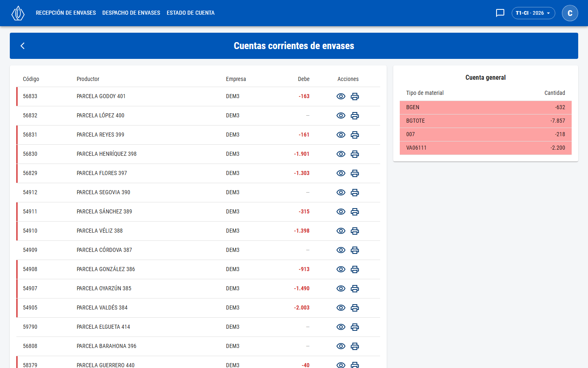View details of PARCELA GODOY 401

coord(341,96)
